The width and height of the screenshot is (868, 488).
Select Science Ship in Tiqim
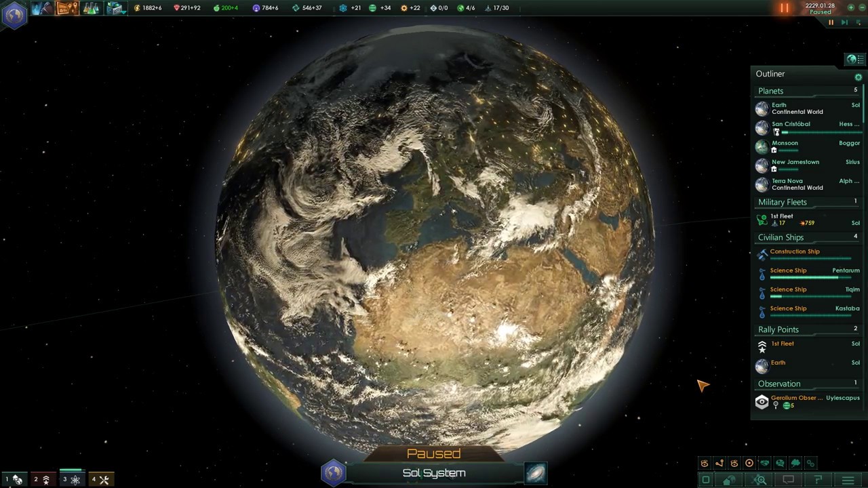coord(808,293)
